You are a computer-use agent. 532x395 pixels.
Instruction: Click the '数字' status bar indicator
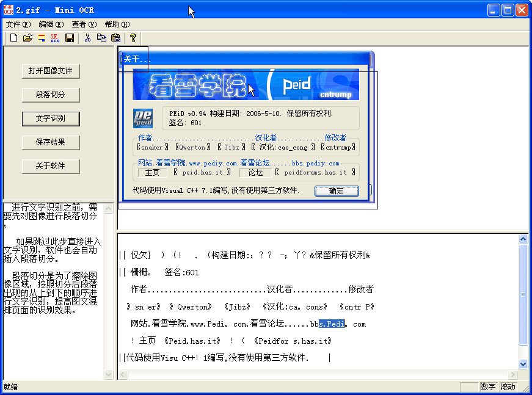tap(488, 387)
